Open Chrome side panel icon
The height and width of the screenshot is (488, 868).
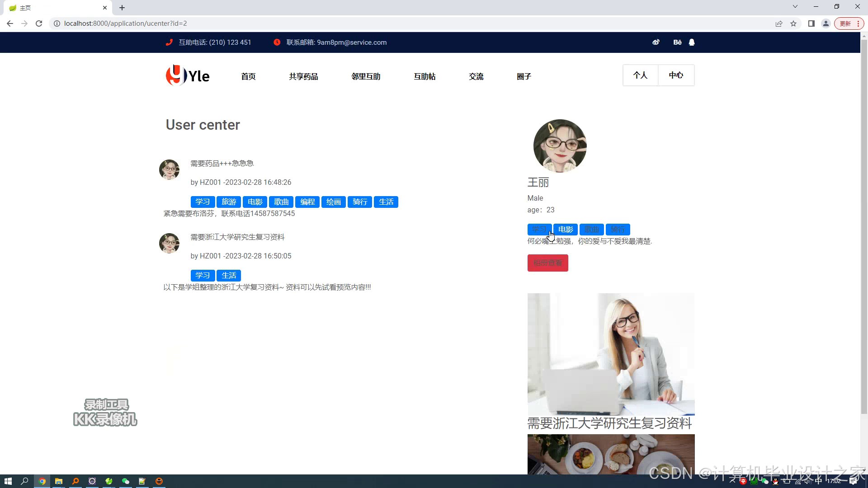[811, 23]
